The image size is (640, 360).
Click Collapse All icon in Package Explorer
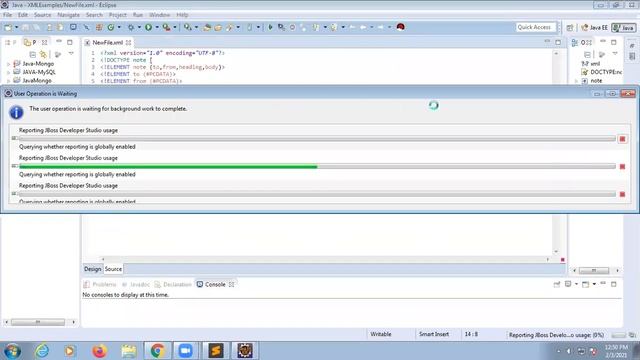(33, 54)
